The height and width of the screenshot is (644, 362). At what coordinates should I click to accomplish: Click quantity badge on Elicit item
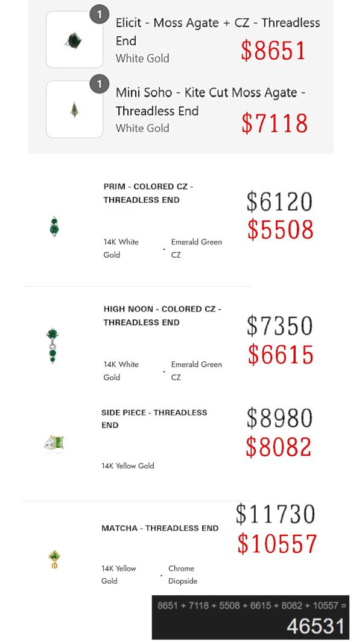(x=99, y=14)
